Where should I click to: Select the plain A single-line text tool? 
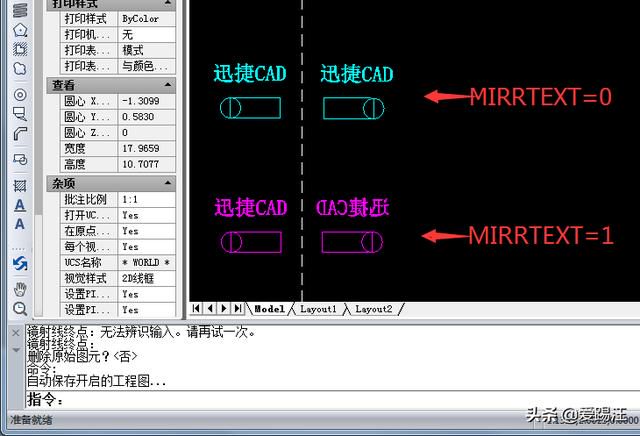20,224
